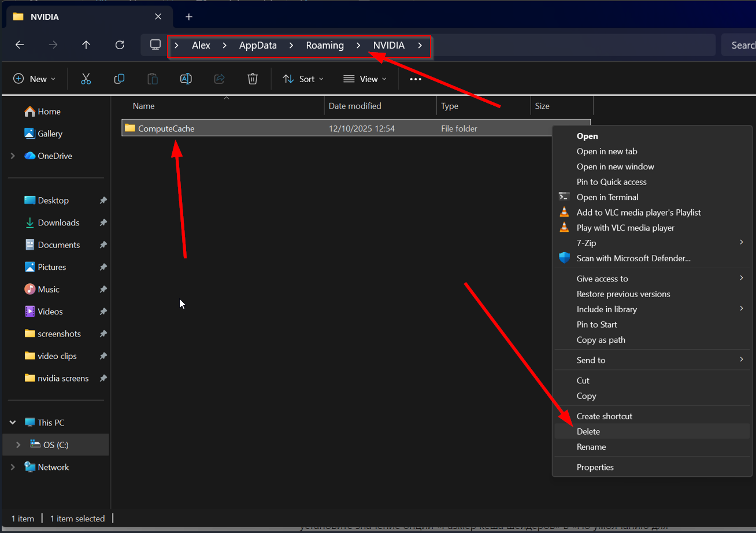The image size is (756, 533).
Task: Go back using the Back arrow
Action: point(20,45)
